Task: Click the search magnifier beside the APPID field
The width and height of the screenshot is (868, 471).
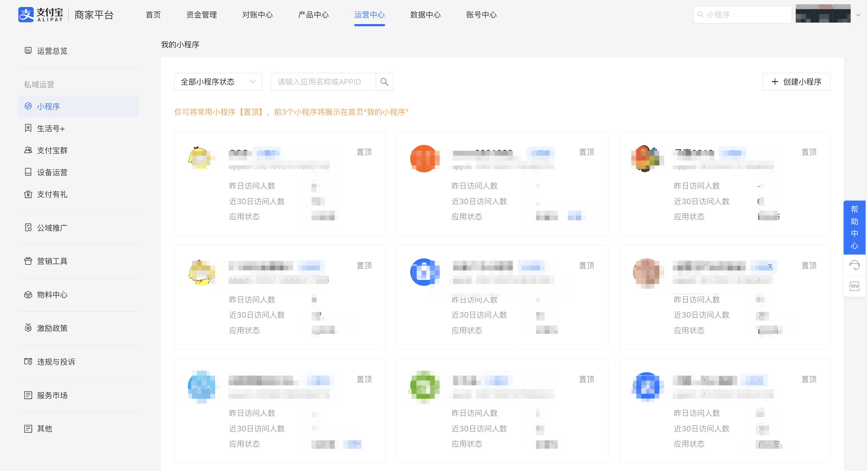Action: 384,82
